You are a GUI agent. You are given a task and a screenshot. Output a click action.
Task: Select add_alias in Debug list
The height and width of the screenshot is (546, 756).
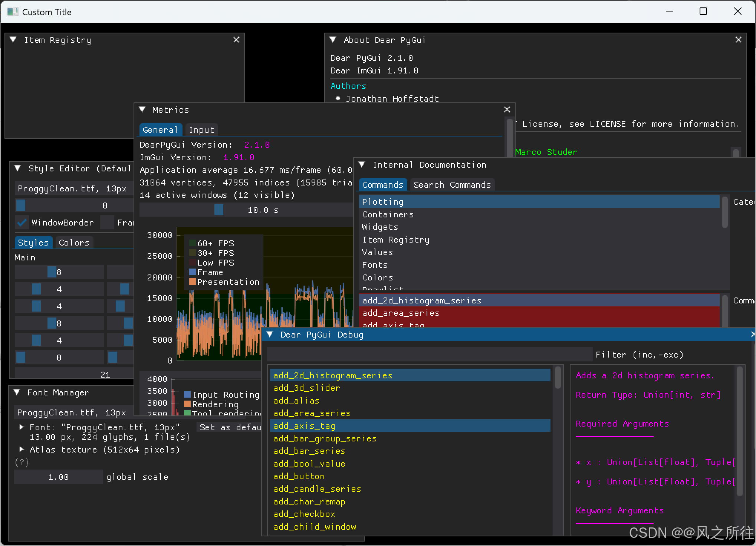coord(410,401)
